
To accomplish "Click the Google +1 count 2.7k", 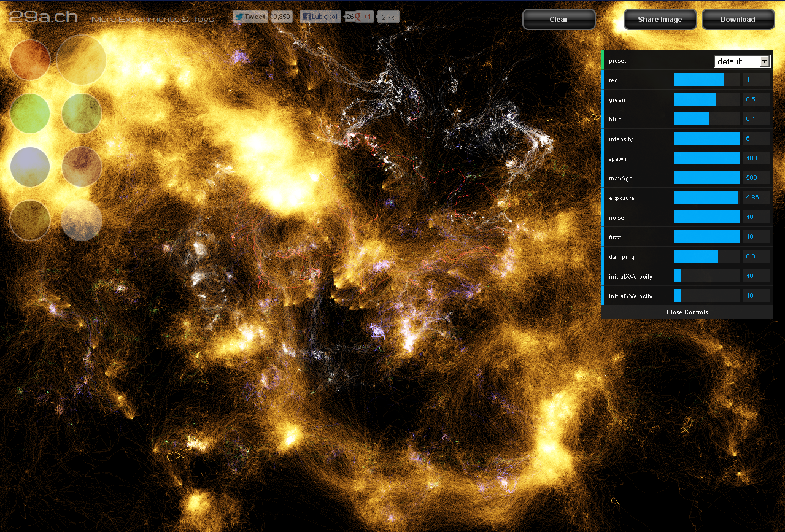I will [389, 17].
